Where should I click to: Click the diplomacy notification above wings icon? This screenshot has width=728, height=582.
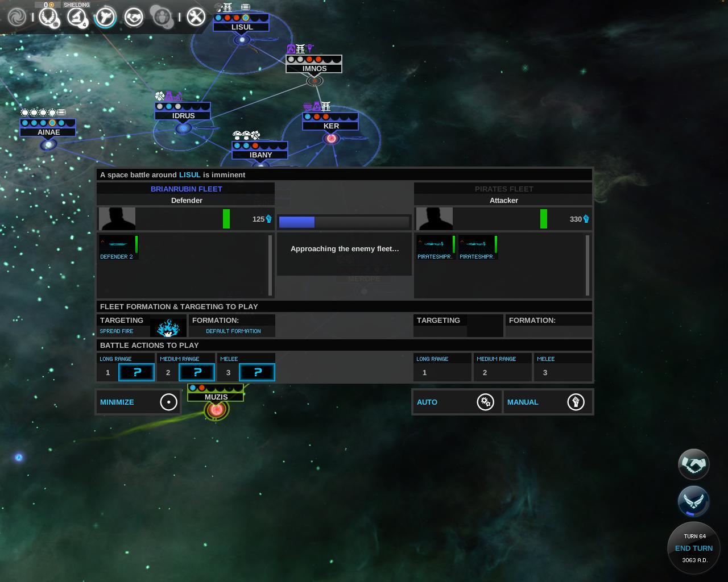click(x=693, y=464)
